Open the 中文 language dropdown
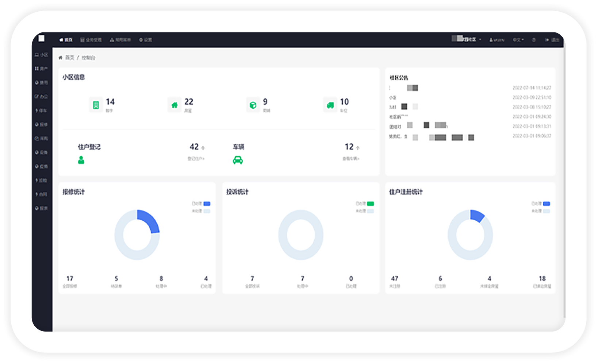 [518, 40]
